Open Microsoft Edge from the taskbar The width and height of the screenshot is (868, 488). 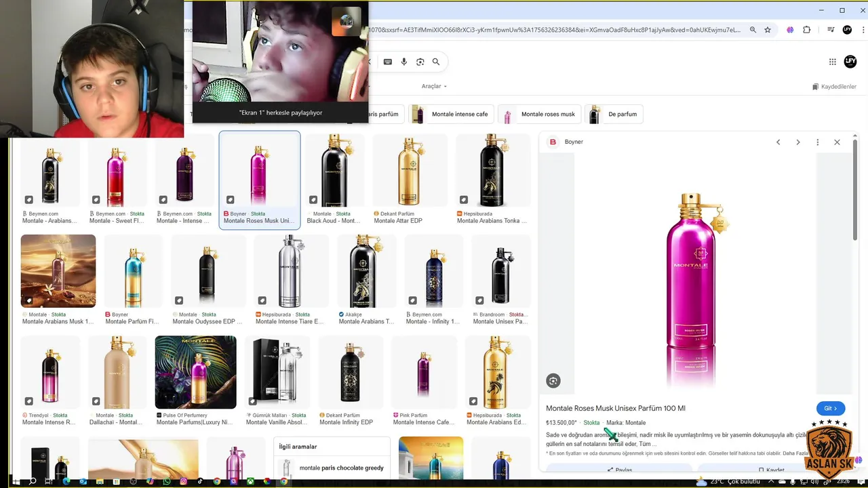66,482
